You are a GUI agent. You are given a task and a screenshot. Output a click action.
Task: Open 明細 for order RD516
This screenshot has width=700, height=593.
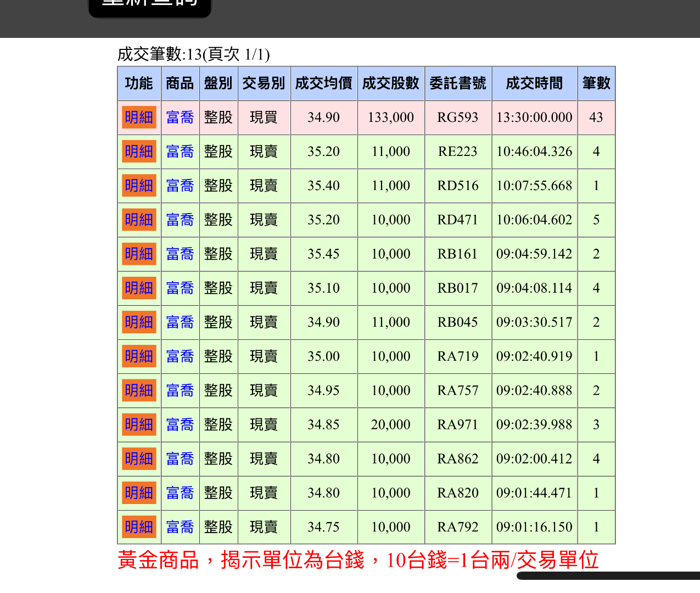point(139,186)
